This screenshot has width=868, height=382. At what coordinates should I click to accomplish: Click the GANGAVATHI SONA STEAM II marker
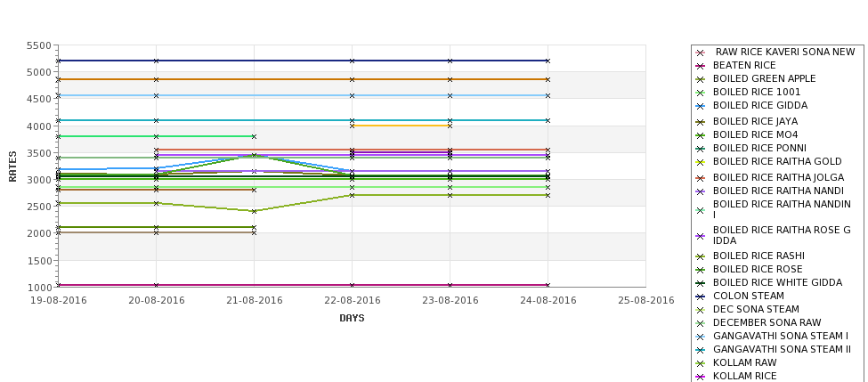pos(701,350)
